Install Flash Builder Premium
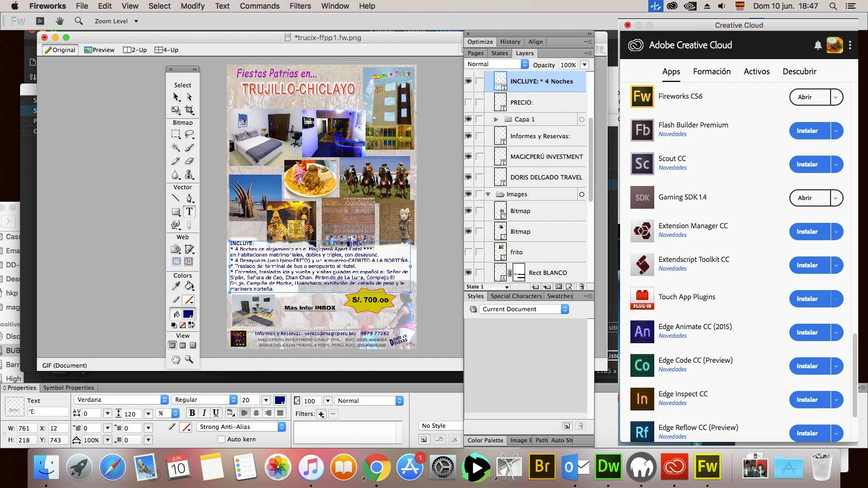868x488 pixels. [x=809, y=131]
